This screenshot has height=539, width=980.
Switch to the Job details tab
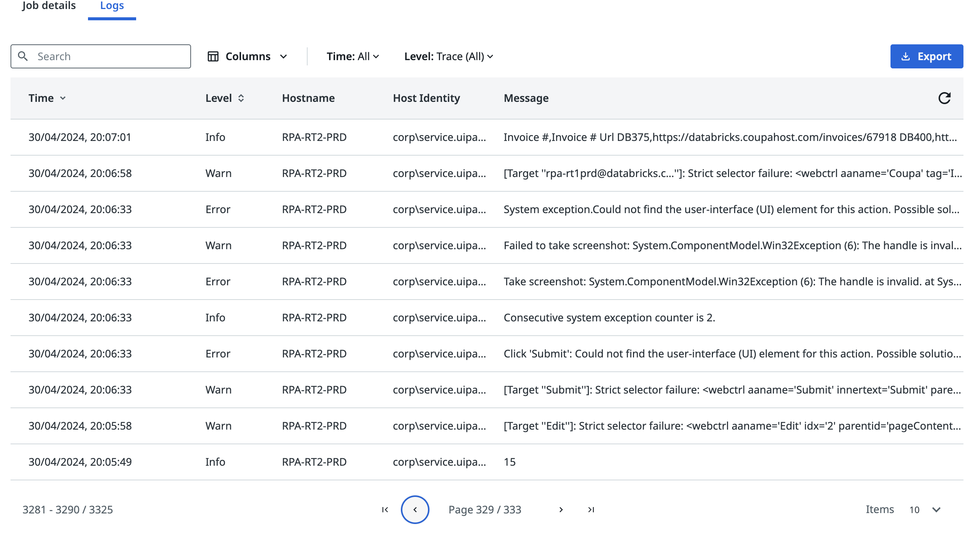(x=49, y=6)
